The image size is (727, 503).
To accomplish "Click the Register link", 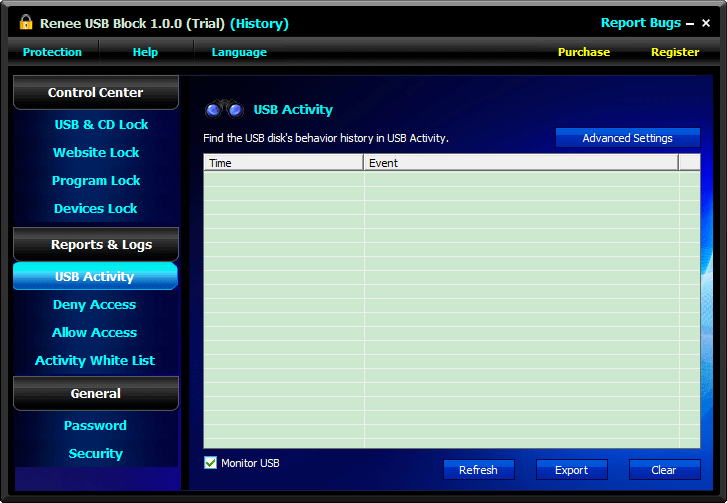I will (x=675, y=52).
